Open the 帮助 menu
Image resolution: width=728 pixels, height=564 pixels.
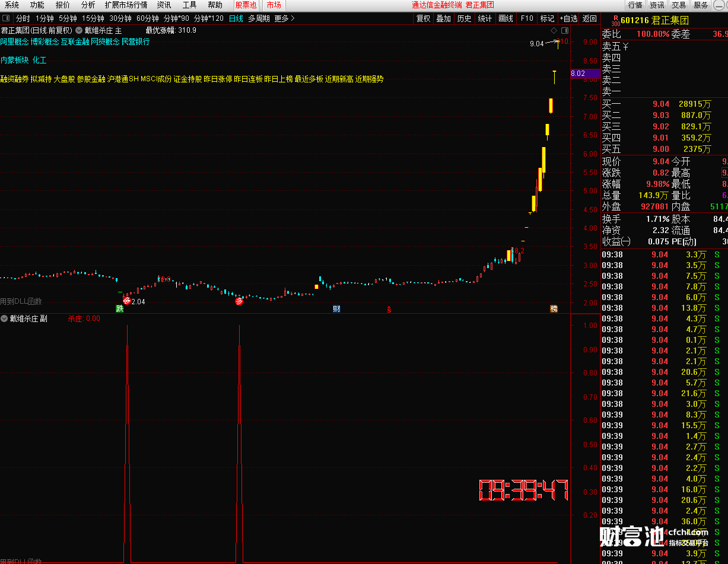point(215,5)
